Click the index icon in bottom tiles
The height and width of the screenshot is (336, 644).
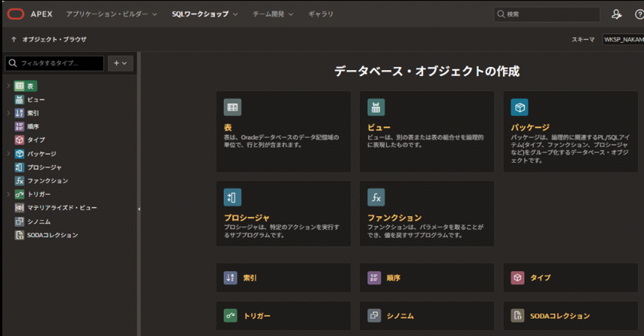pyautogui.click(x=231, y=278)
